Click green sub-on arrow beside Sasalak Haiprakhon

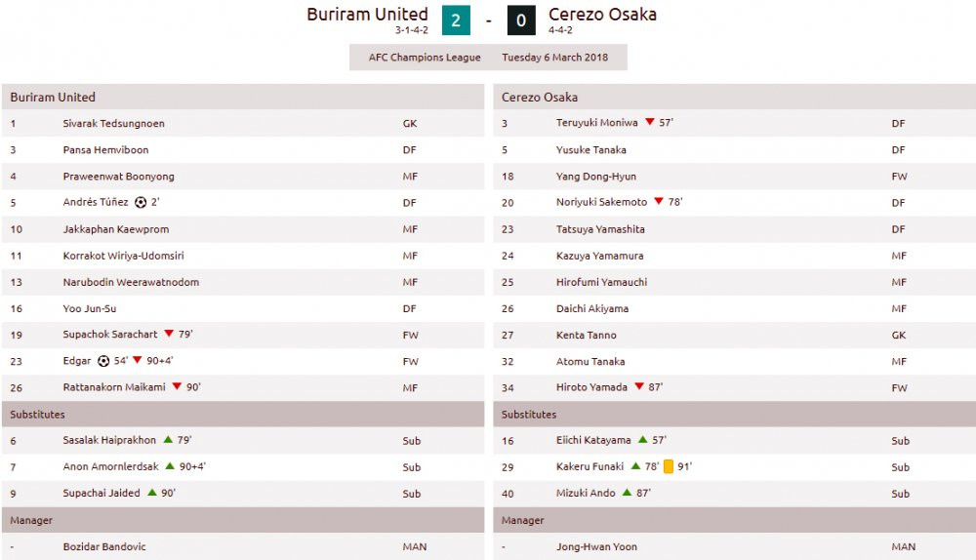click(x=168, y=440)
